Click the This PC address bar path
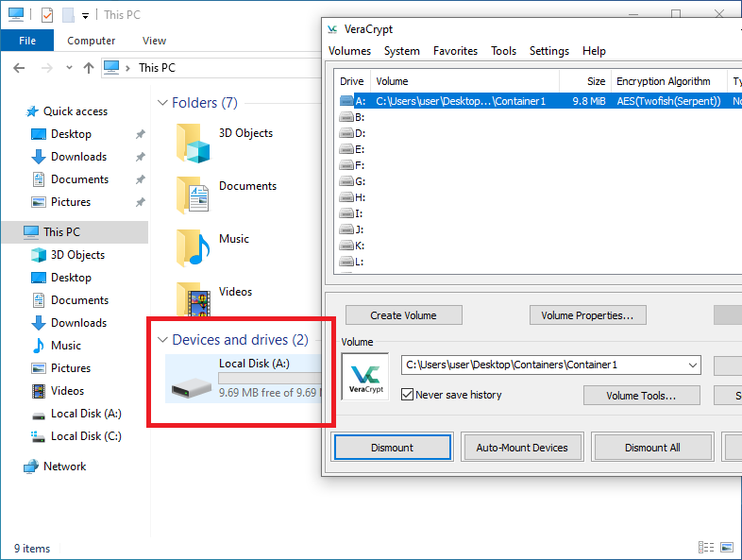Image resolution: width=742 pixels, height=560 pixels. (x=157, y=68)
